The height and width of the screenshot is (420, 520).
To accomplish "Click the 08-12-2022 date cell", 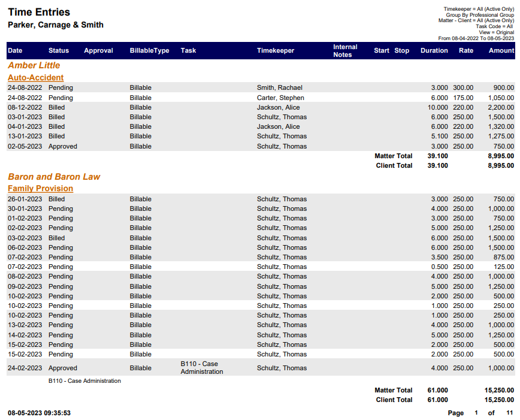I will (x=25, y=107).
